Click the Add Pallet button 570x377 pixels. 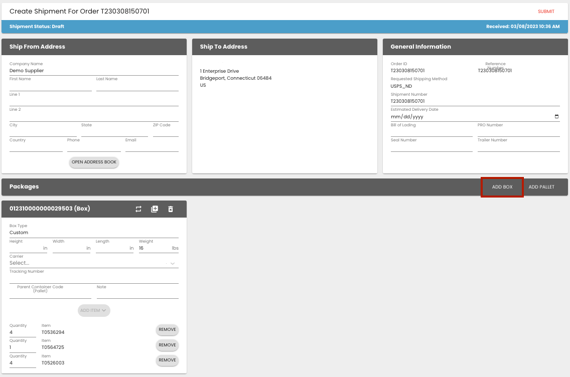[x=541, y=187]
